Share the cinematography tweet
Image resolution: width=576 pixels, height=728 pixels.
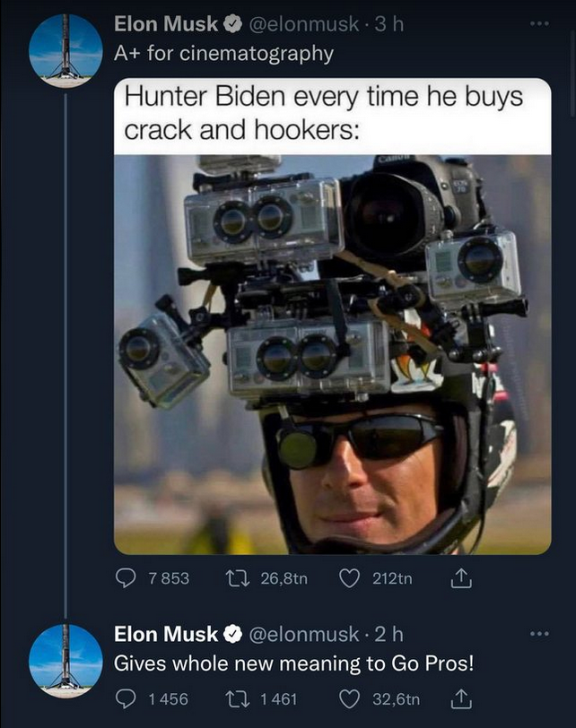pyautogui.click(x=459, y=578)
